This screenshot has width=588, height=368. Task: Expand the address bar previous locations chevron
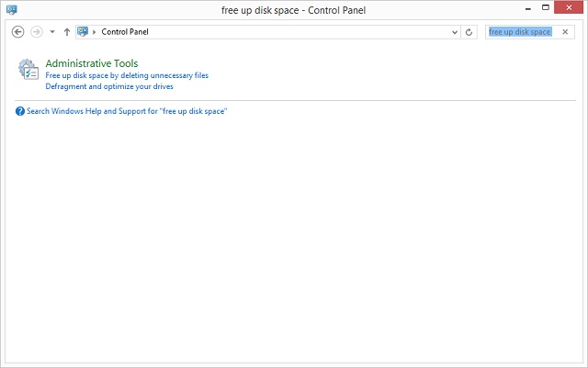click(x=455, y=32)
